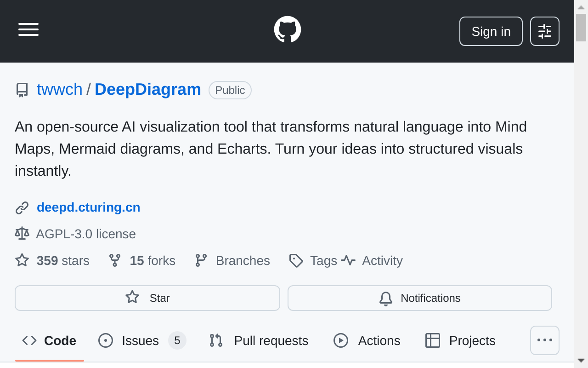Click the link chain icon beside deepd.cturing.cn

[22, 208]
